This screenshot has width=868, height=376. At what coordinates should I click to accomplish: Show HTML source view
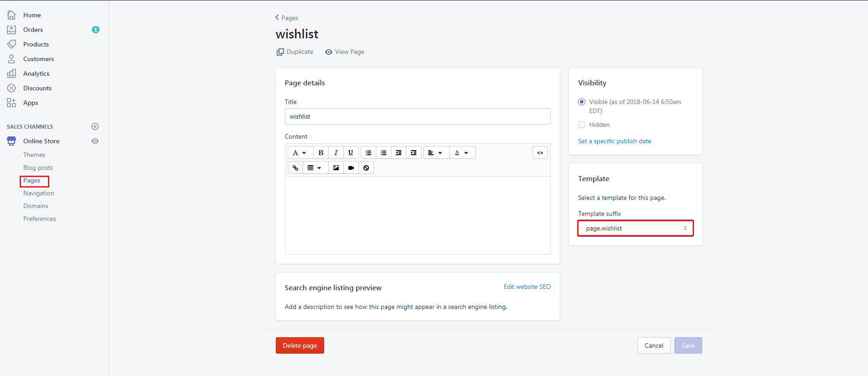(x=540, y=153)
